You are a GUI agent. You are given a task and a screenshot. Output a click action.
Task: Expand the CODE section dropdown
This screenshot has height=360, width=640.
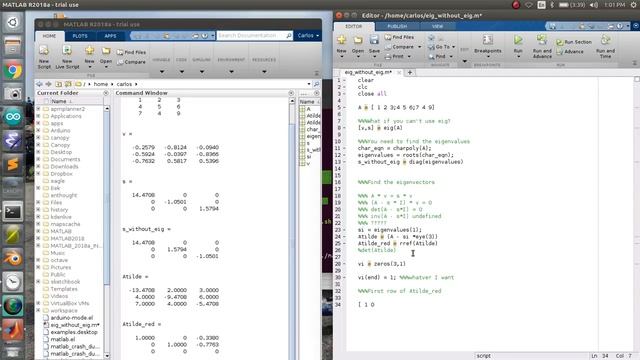click(182, 72)
